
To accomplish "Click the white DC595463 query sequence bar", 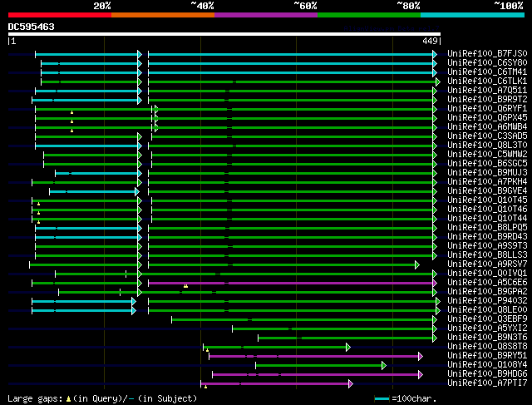I will [224, 34].
